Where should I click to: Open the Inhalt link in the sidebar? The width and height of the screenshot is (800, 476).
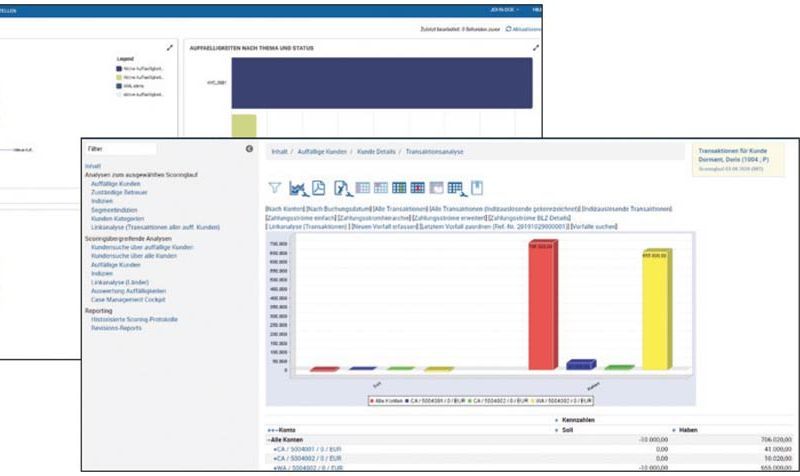pyautogui.click(x=93, y=166)
